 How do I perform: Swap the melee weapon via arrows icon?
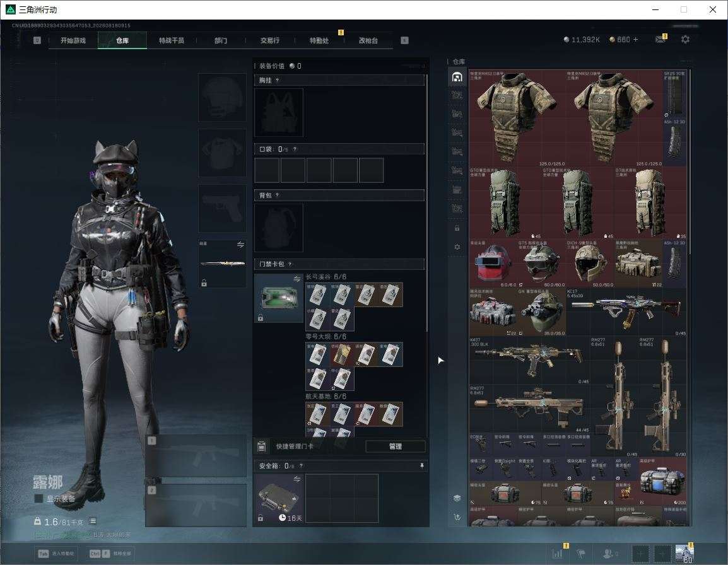(240, 245)
